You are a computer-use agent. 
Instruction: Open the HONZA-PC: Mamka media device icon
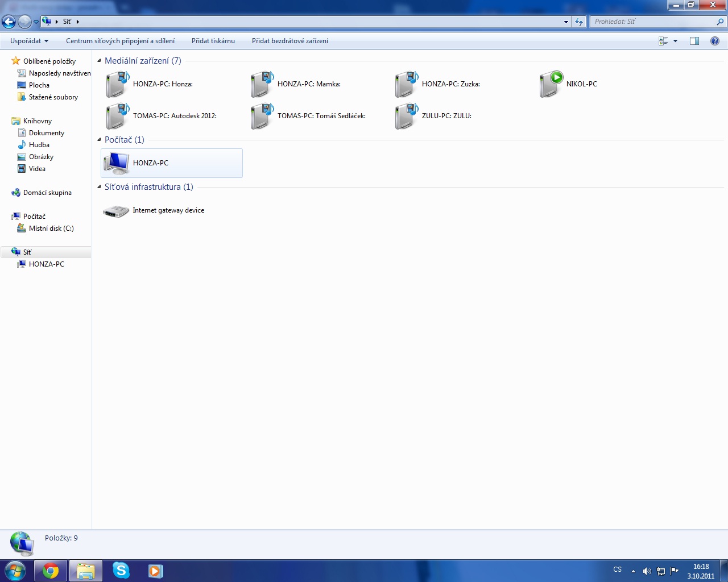tap(262, 84)
